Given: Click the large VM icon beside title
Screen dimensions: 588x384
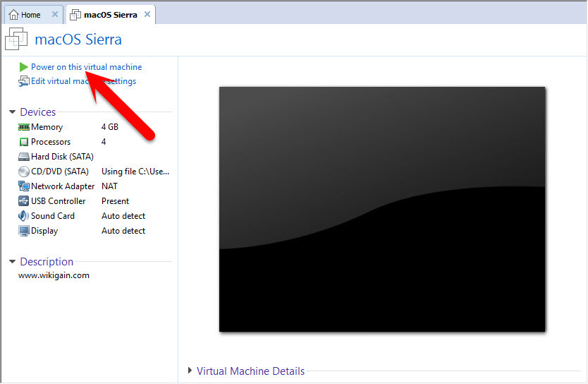Looking at the screenshot, I should point(16,39).
